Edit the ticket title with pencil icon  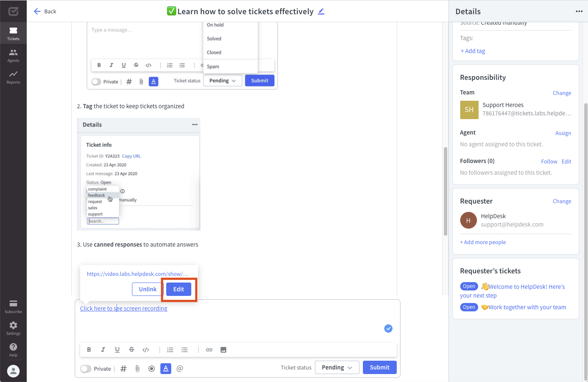pos(321,11)
